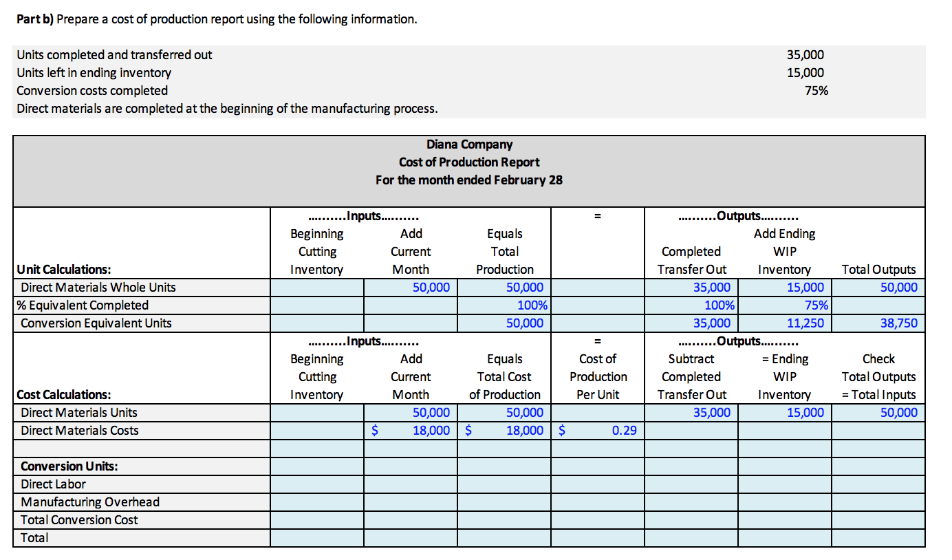Click the 'Direct Labor' row label

point(53,484)
